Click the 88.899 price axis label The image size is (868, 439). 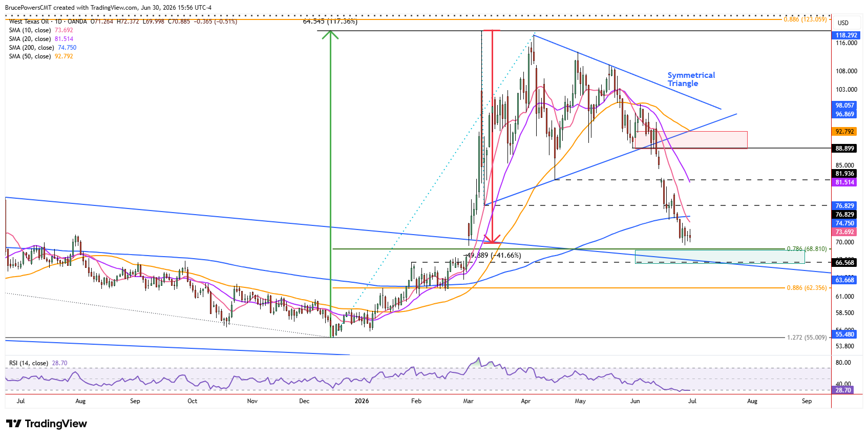point(845,149)
